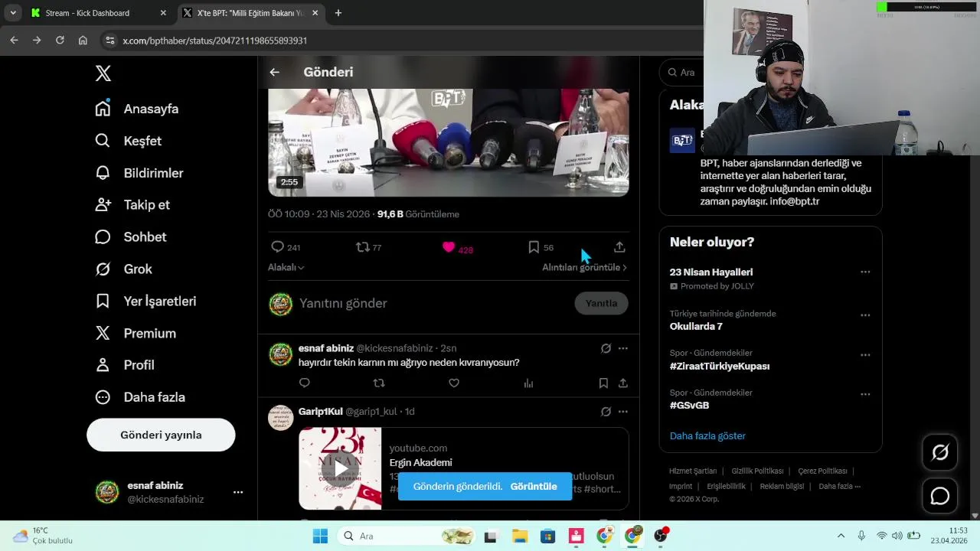Click the X logo in sidebar
This screenshot has width=980, height=551.
click(103, 73)
